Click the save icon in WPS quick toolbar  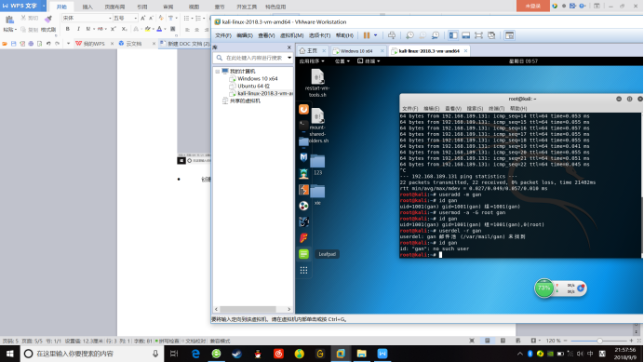point(14,43)
